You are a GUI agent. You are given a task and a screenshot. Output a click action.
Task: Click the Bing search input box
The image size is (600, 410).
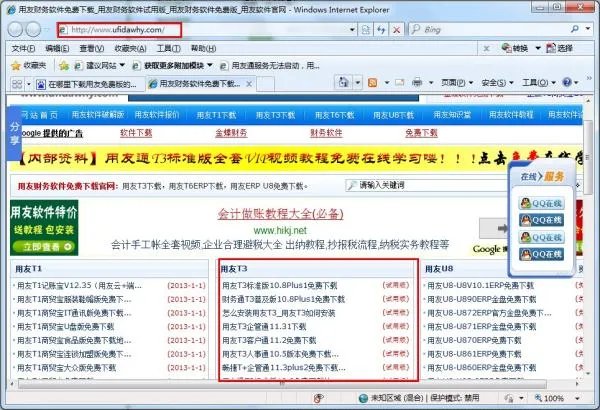click(490, 29)
